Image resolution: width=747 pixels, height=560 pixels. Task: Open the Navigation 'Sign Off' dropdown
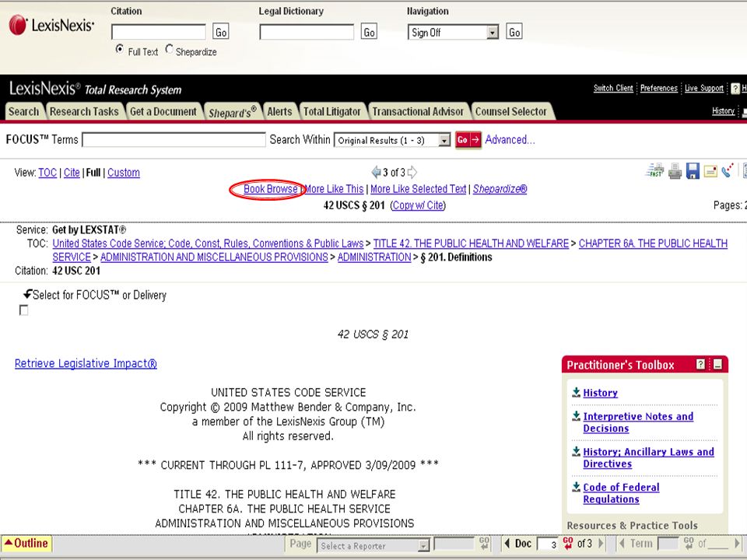coord(453,33)
